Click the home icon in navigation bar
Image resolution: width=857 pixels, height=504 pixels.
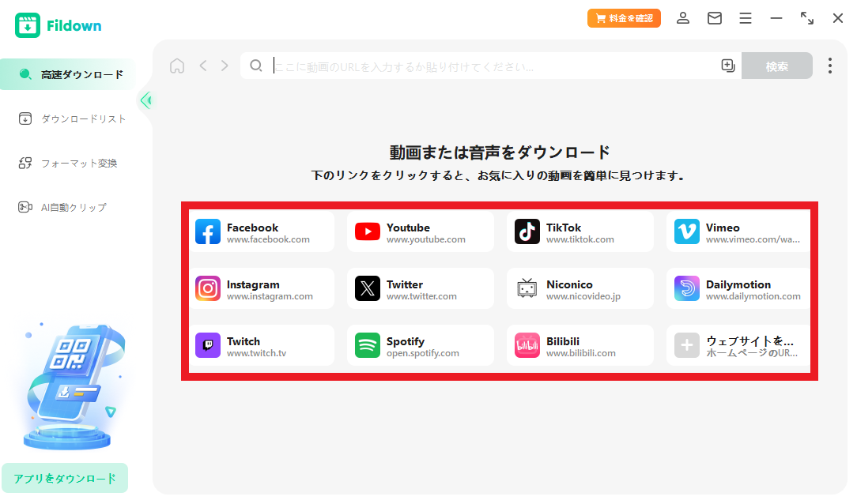point(177,66)
